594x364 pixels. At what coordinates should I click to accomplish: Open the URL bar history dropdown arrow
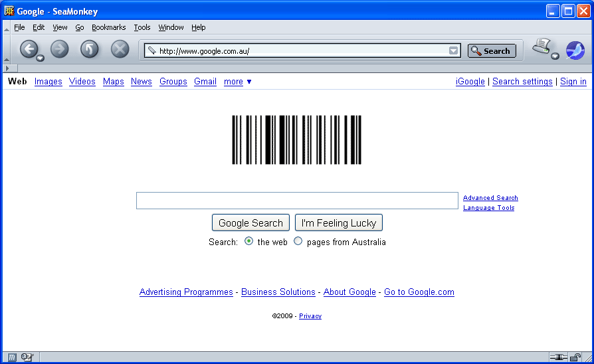[453, 50]
